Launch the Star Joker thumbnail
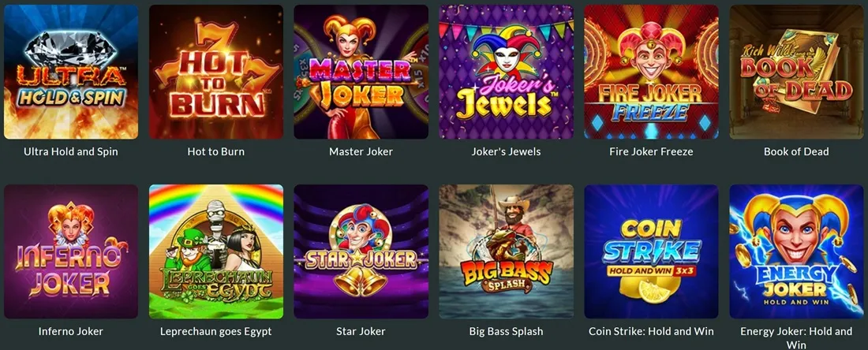 [x=361, y=251]
